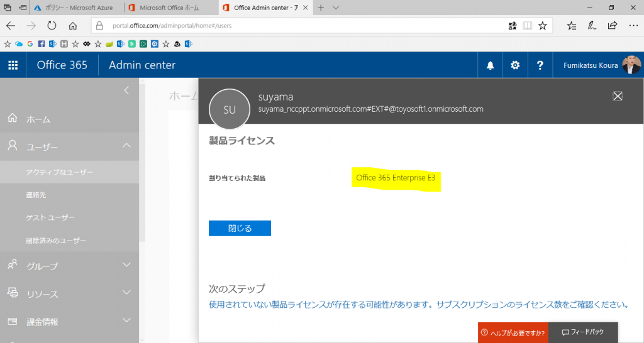644x343 pixels.
Task: Open the green leaf bookmark
Action: 109,44
